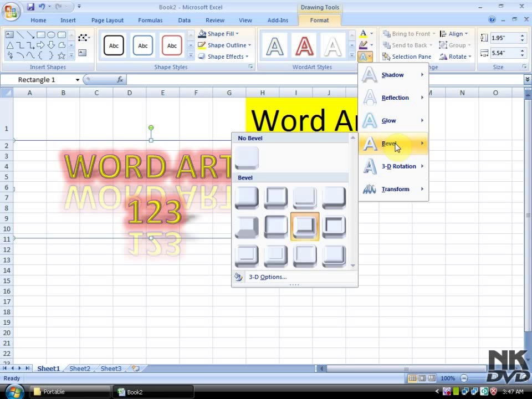Apply the blue outlined Abc shape style
The width and height of the screenshot is (532, 399).
click(x=143, y=45)
